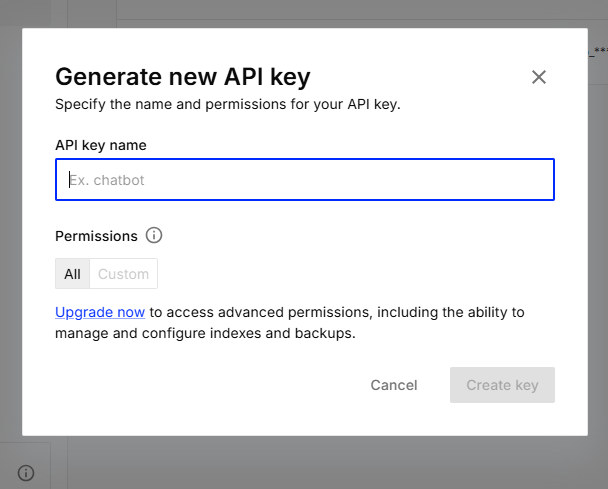Image resolution: width=608 pixels, height=489 pixels.
Task: Click the Create key button
Action: [502, 385]
